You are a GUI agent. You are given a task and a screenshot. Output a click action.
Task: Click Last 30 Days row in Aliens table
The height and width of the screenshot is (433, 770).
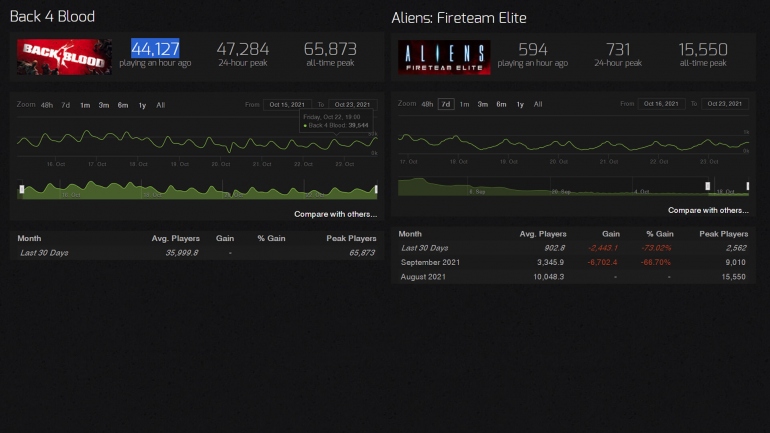574,248
